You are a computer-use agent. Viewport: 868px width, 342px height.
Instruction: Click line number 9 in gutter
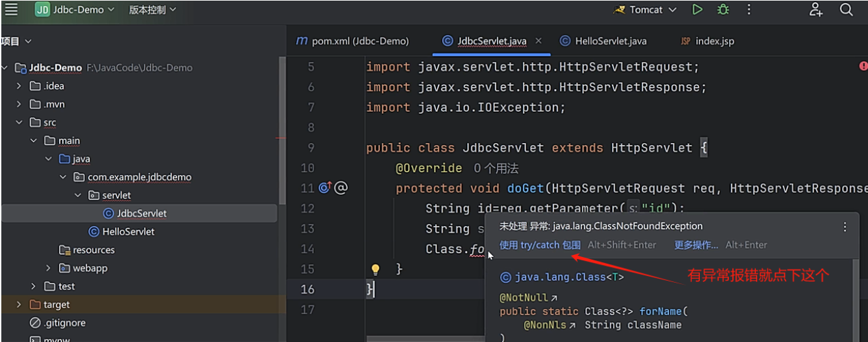coord(311,148)
